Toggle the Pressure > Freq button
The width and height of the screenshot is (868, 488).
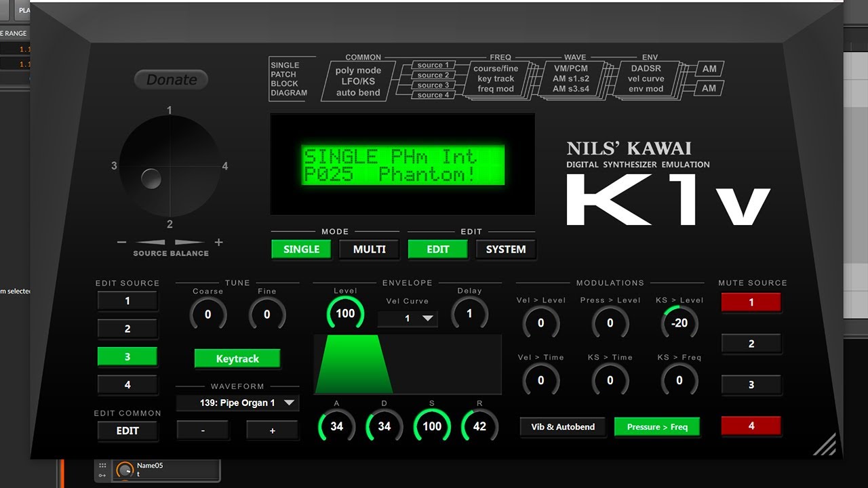coord(657,427)
